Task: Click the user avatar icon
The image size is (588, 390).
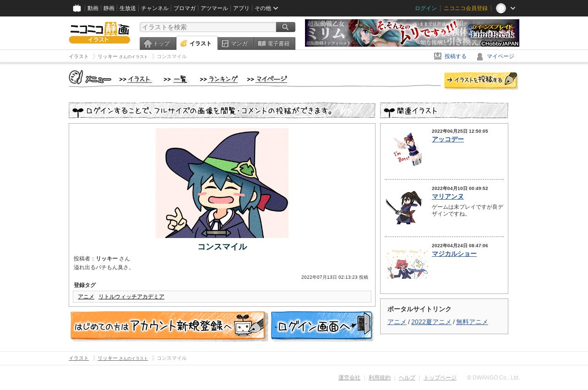Action: click(501, 8)
